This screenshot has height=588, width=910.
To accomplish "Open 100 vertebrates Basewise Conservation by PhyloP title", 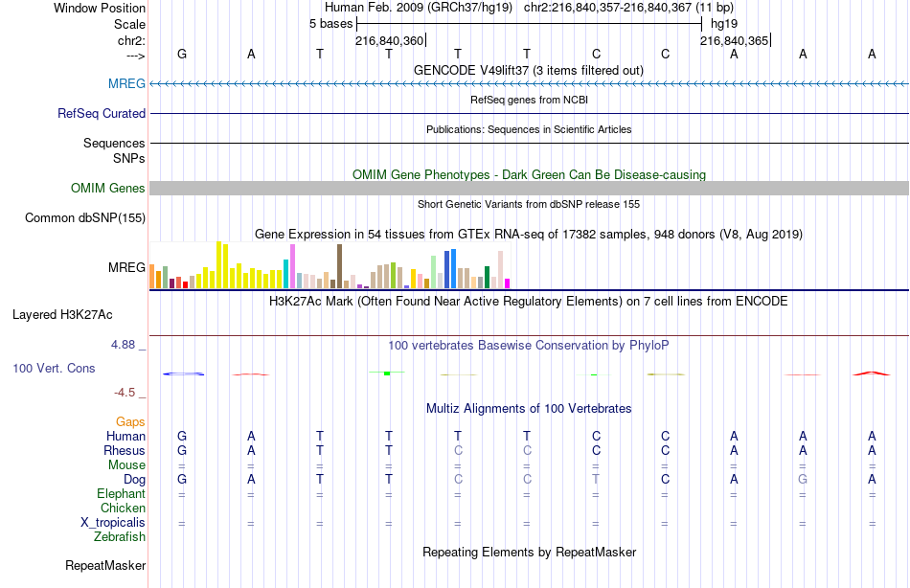I will 528,346.
